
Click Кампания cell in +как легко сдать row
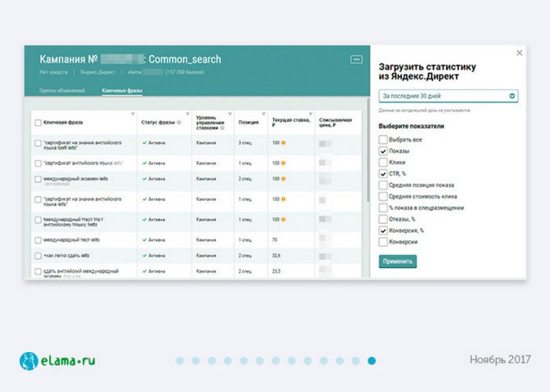click(206, 255)
